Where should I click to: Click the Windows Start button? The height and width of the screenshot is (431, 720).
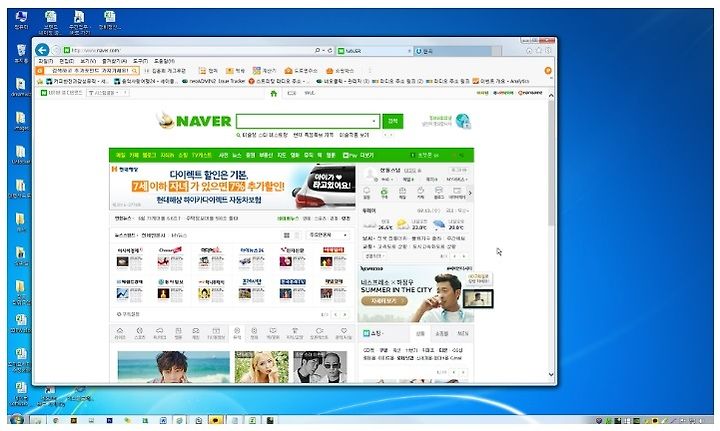pyautogui.click(x=17, y=420)
